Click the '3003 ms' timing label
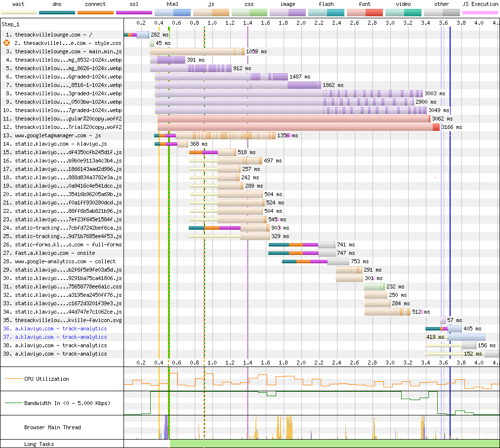Image resolution: width=500 pixels, height=448 pixels. pos(435,93)
